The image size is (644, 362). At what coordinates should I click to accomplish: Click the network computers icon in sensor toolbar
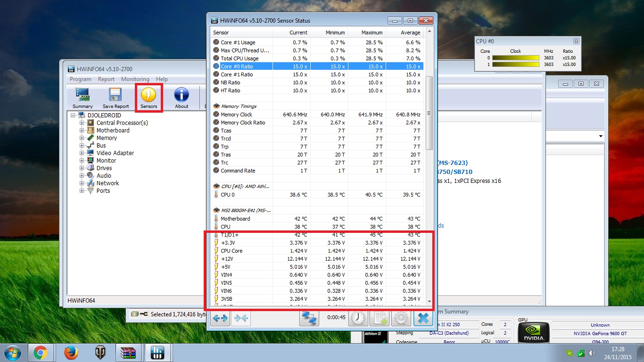pyautogui.click(x=309, y=318)
